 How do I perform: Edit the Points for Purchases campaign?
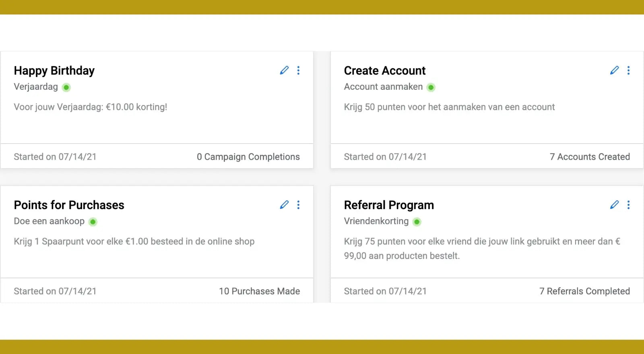pos(284,205)
